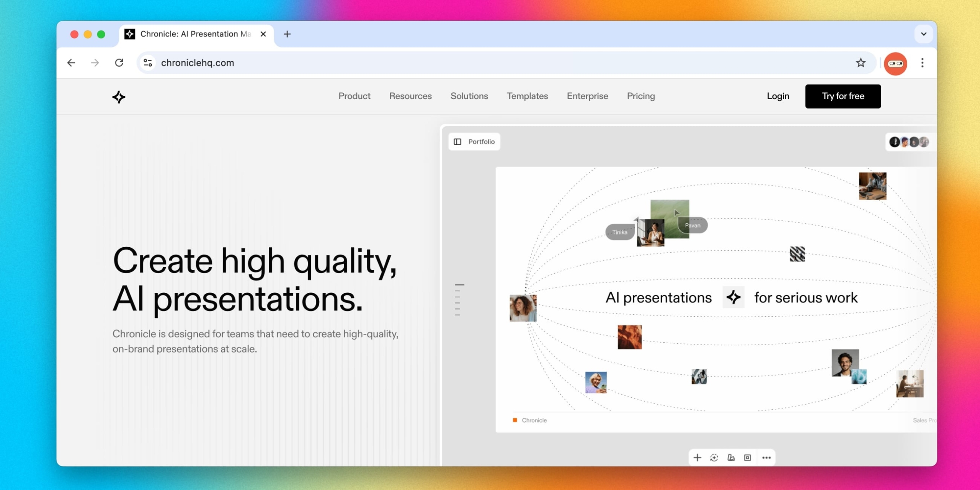Viewport: 980px width, 490px height.
Task: Click the plus add icon in bottom toolbar
Action: coord(697,457)
